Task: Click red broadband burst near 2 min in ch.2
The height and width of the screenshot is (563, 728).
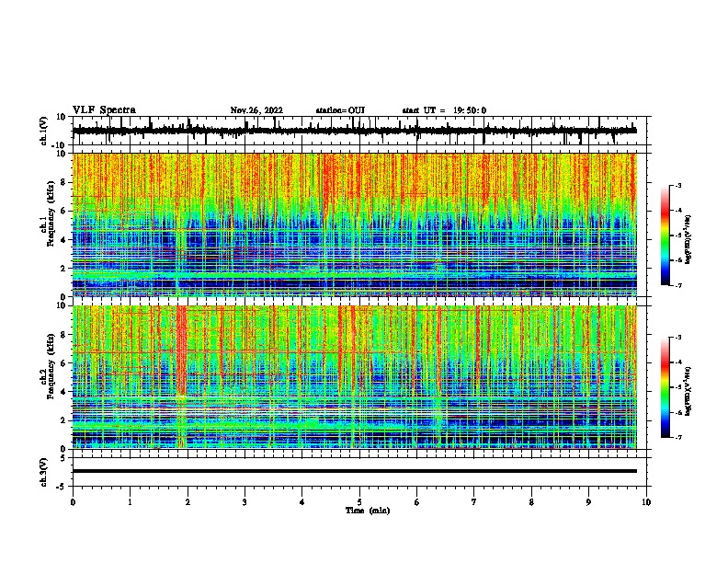Action: pos(181,350)
